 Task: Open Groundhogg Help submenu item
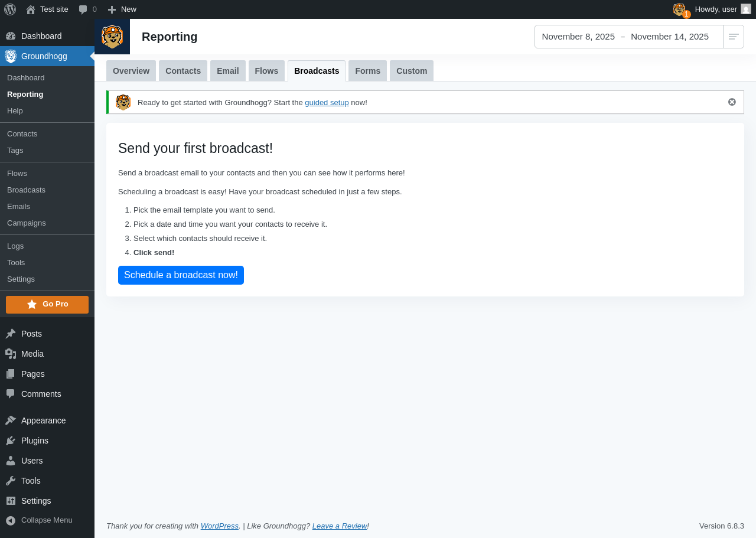click(15, 110)
